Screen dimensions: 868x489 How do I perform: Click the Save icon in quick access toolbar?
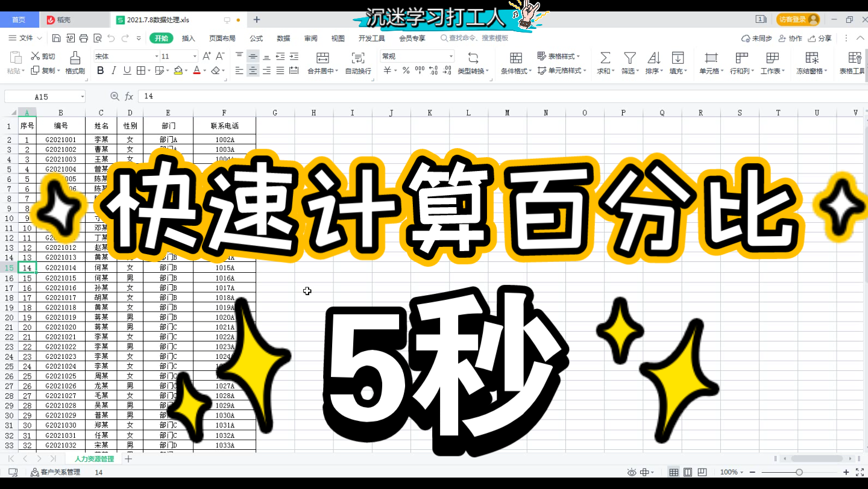coord(56,38)
